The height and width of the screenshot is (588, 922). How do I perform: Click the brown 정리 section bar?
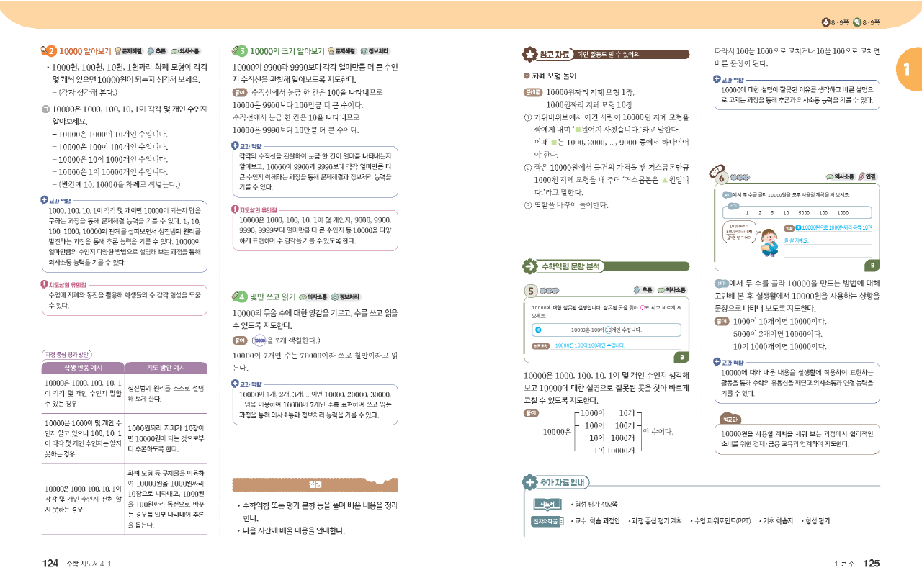[315, 484]
